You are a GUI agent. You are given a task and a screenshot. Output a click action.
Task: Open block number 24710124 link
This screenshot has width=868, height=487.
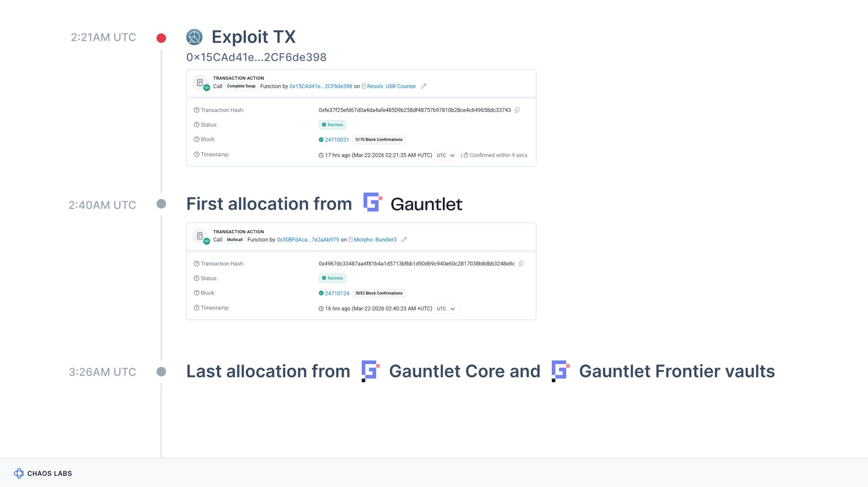point(337,293)
